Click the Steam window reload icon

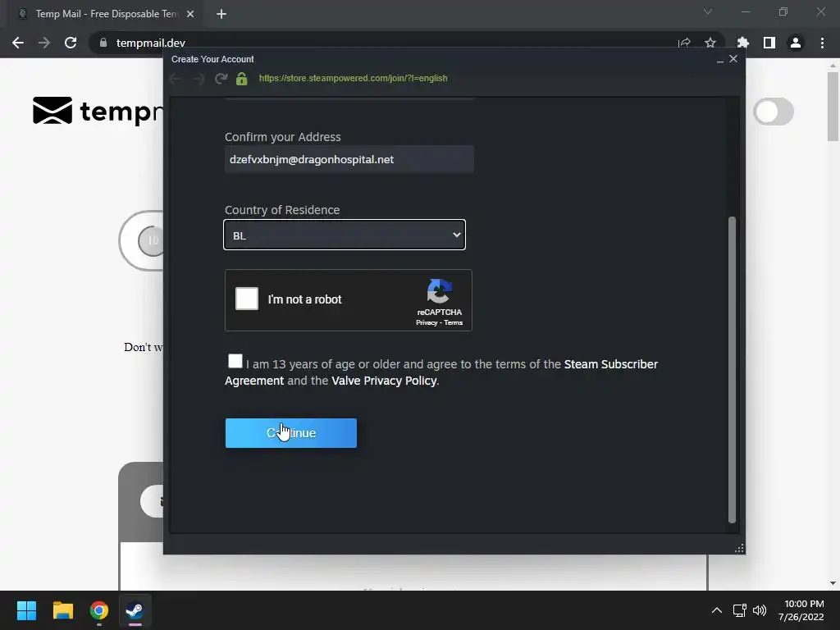click(x=221, y=79)
